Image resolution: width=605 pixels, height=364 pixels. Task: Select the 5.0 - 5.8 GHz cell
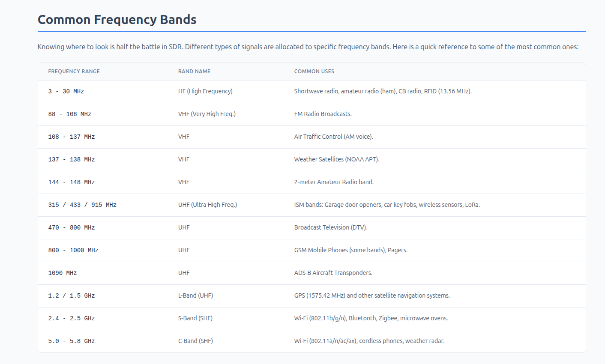tap(71, 341)
